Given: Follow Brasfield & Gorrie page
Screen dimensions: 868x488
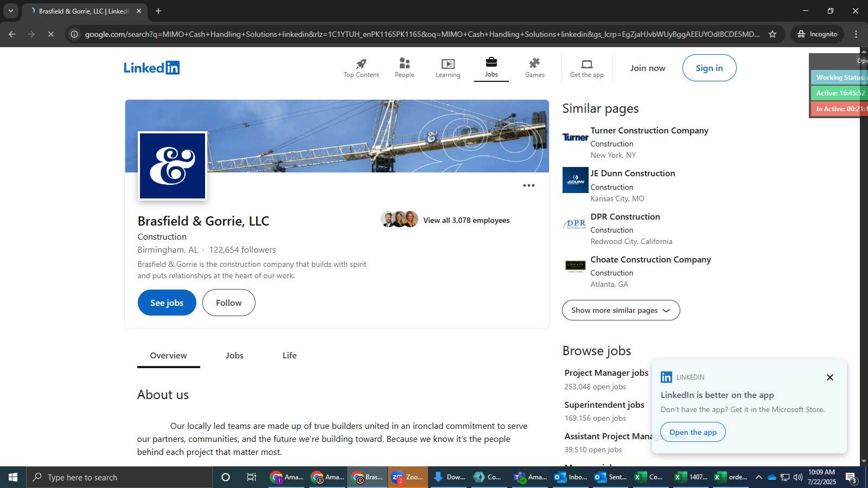Looking at the screenshot, I should tap(228, 303).
